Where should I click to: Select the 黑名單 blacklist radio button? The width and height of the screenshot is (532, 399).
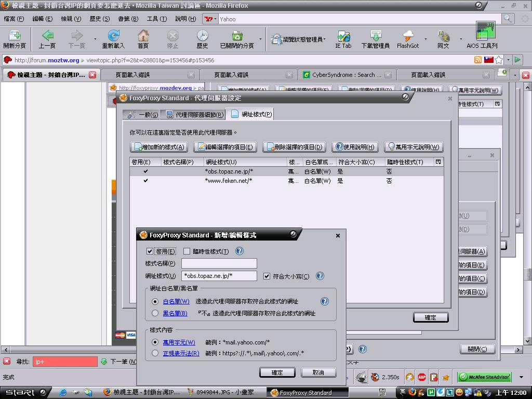(155, 313)
